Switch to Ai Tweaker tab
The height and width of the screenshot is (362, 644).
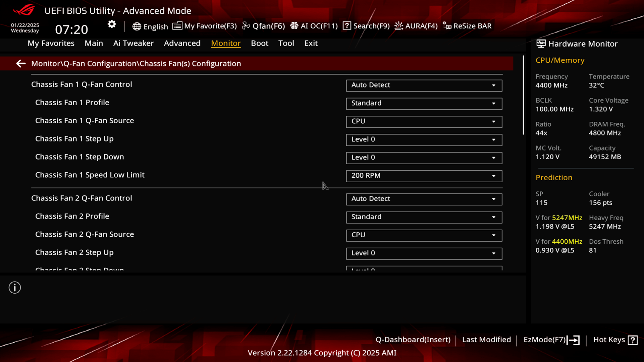pyautogui.click(x=133, y=43)
